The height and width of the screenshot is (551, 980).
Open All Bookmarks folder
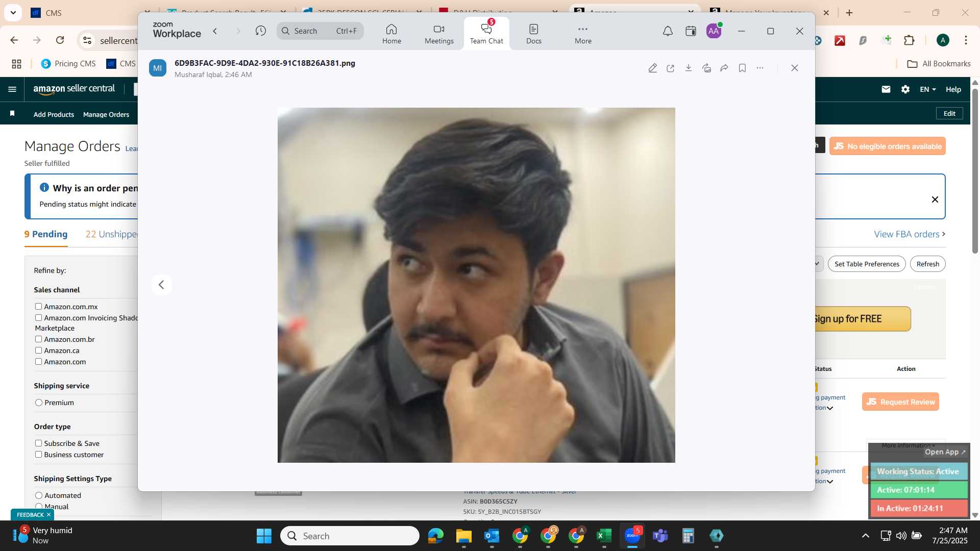pyautogui.click(x=939, y=64)
